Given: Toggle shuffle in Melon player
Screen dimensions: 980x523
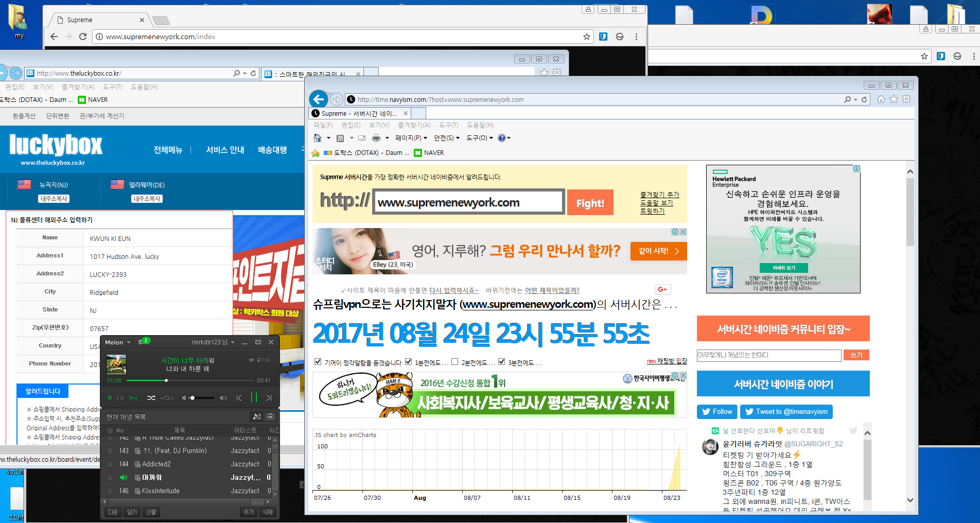Looking at the screenshot, I should (151, 398).
